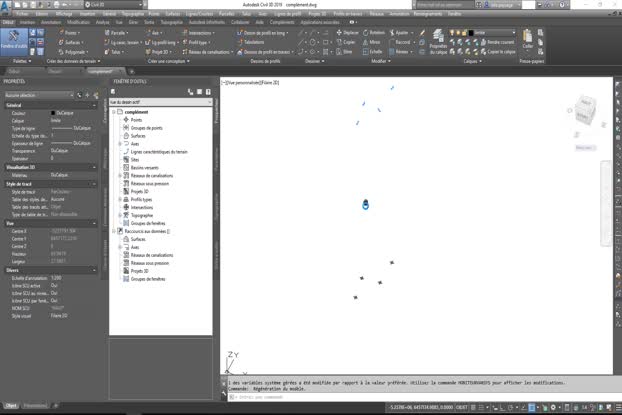Open Propriétés du calque
Viewport: 622px width, 415px height.
[x=438, y=42]
